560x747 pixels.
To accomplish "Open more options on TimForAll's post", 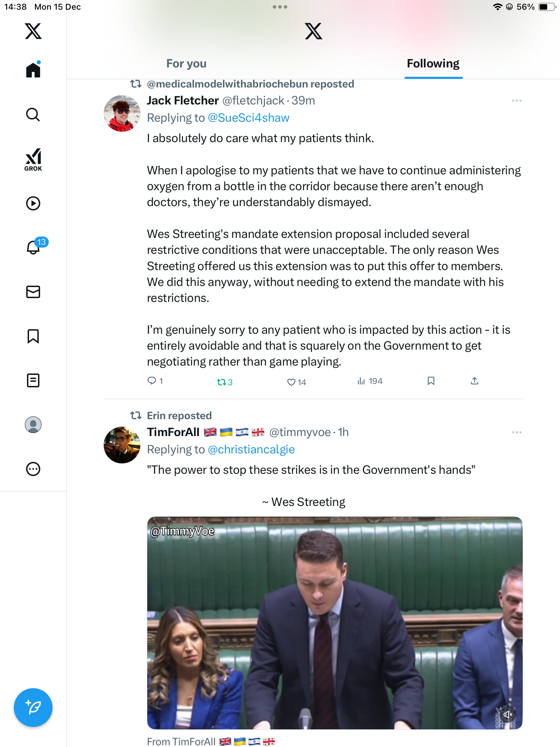I will [516, 432].
